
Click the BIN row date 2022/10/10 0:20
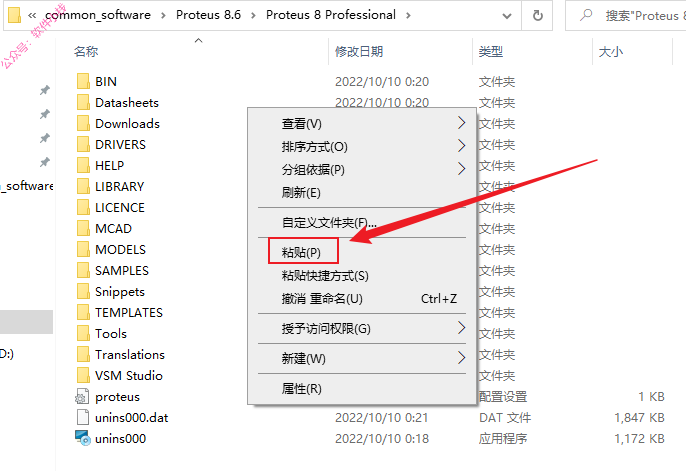[x=382, y=82]
